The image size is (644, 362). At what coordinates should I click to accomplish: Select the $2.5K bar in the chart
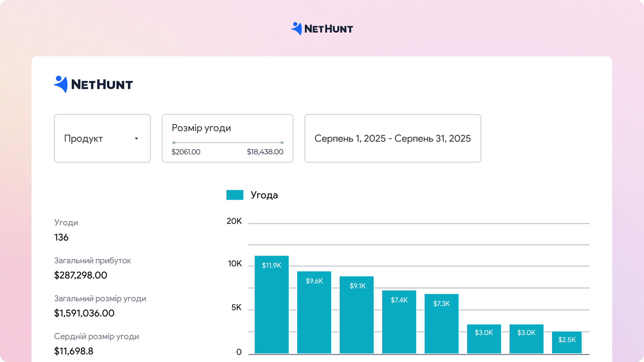pos(567,342)
